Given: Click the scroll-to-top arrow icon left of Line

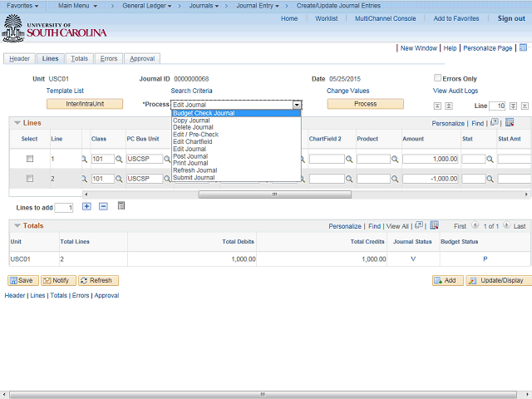Looking at the screenshot, I should (437, 106).
